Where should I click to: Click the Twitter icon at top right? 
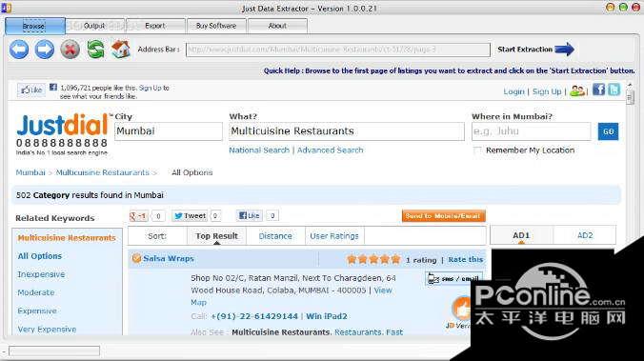coord(614,90)
